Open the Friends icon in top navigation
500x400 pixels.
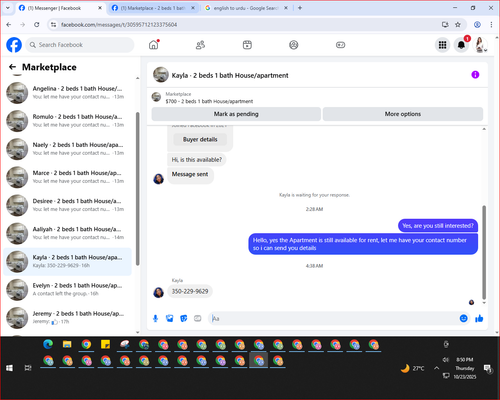click(200, 45)
